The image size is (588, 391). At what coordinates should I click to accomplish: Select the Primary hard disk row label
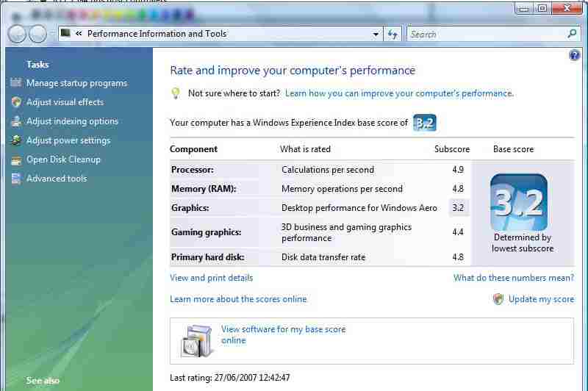click(x=208, y=257)
